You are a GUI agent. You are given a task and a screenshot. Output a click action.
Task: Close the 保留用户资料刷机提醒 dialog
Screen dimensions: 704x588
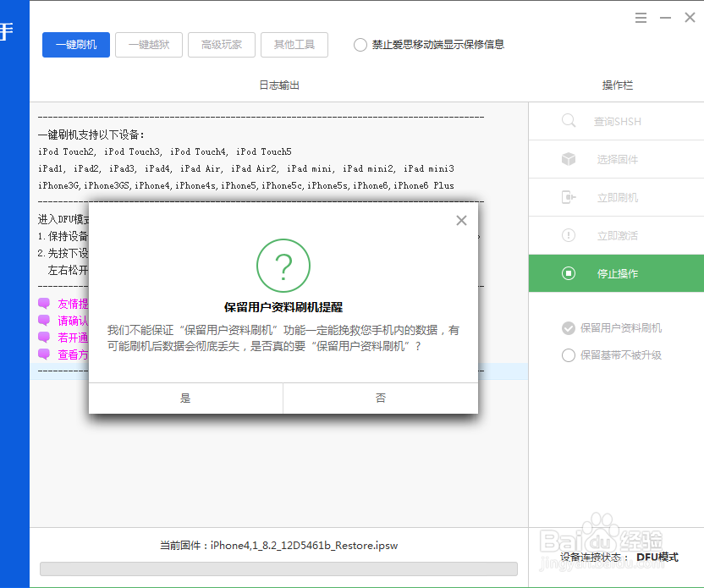pos(461,220)
